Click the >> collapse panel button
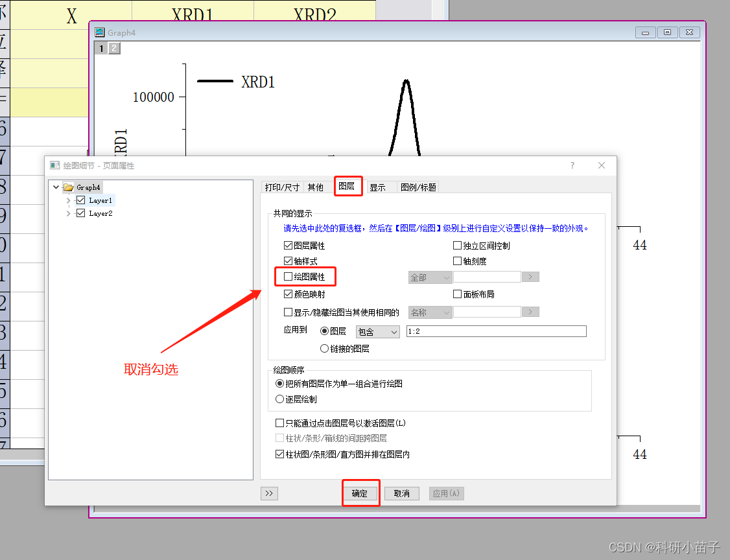Screen dimensions: 730x560 tap(269, 493)
